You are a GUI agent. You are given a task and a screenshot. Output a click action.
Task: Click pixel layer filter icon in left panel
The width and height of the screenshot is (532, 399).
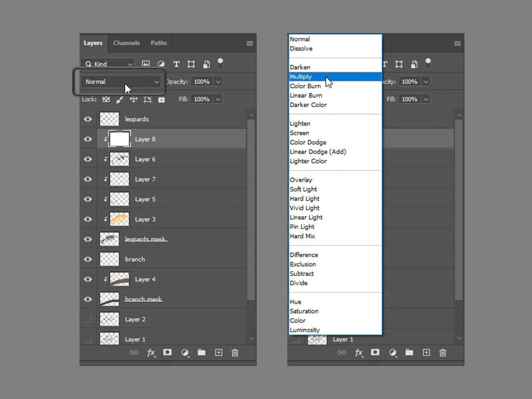point(146,64)
